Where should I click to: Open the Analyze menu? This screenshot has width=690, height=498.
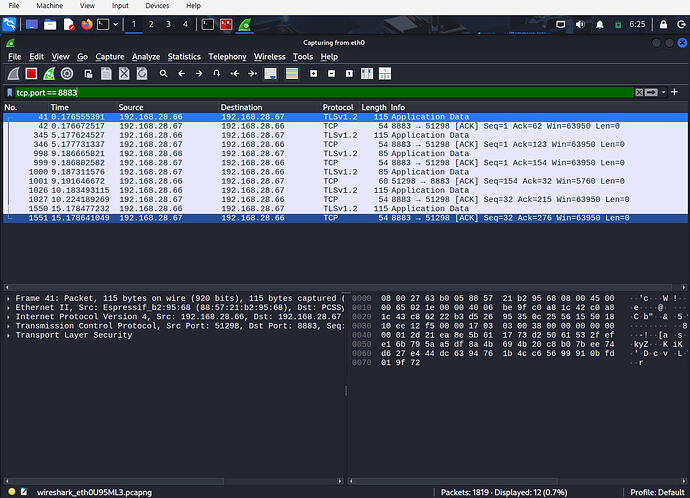[146, 57]
